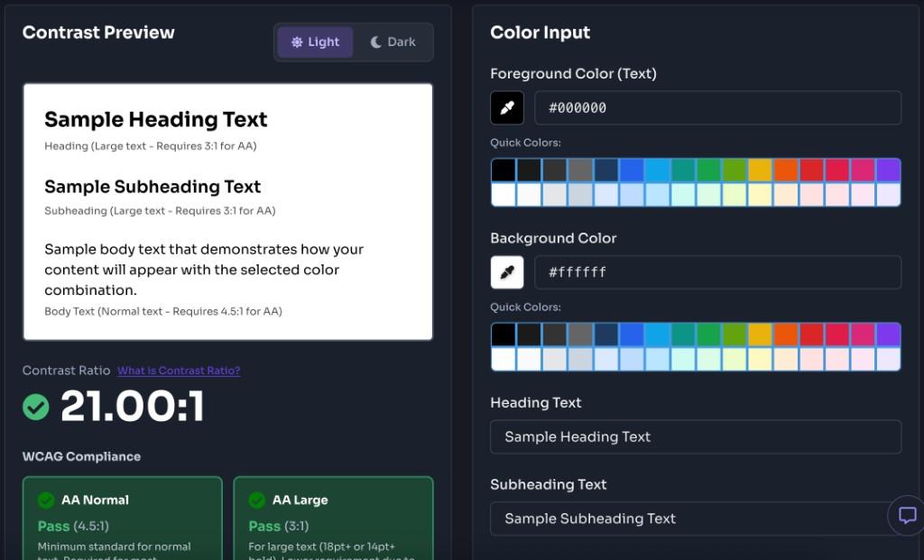The image size is (924, 560).
Task: Pick pale peach background quick color
Action: point(786,359)
